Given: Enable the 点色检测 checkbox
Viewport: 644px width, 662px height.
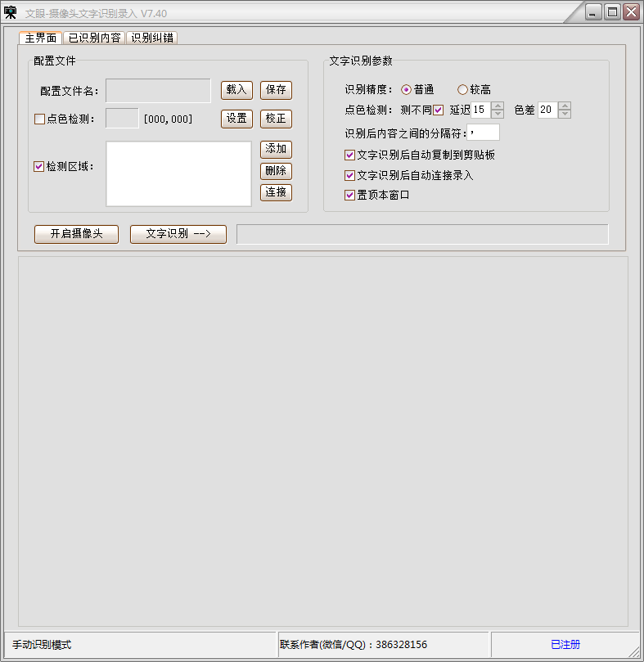Looking at the screenshot, I should (x=39, y=119).
